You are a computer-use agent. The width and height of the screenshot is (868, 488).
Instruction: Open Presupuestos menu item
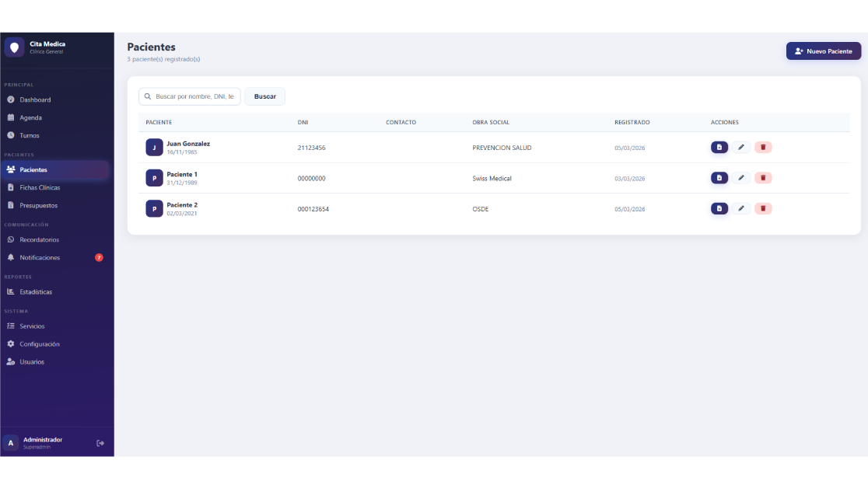coord(38,205)
